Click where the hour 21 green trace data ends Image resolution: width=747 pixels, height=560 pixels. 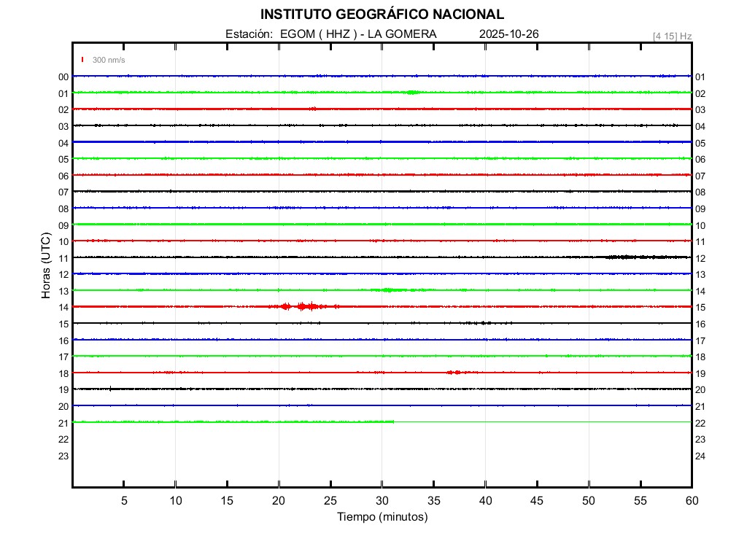click(x=394, y=421)
